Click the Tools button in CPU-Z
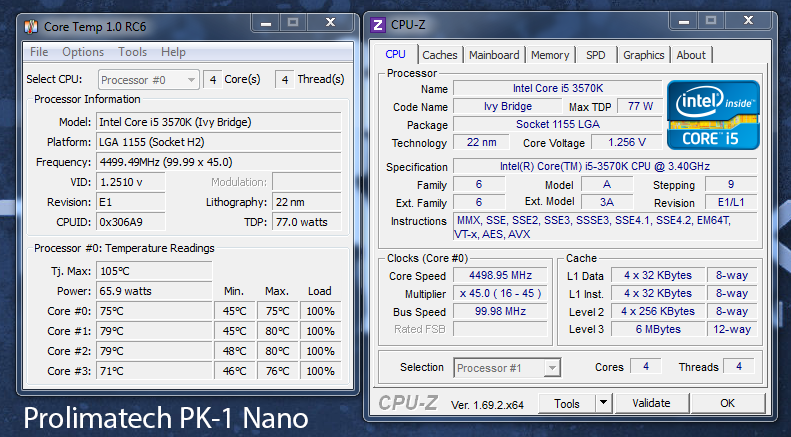Viewport: 791px width, 437px height. (x=567, y=403)
